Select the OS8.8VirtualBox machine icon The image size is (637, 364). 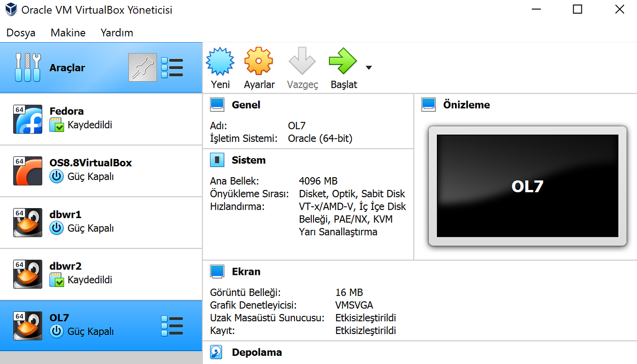tap(28, 171)
